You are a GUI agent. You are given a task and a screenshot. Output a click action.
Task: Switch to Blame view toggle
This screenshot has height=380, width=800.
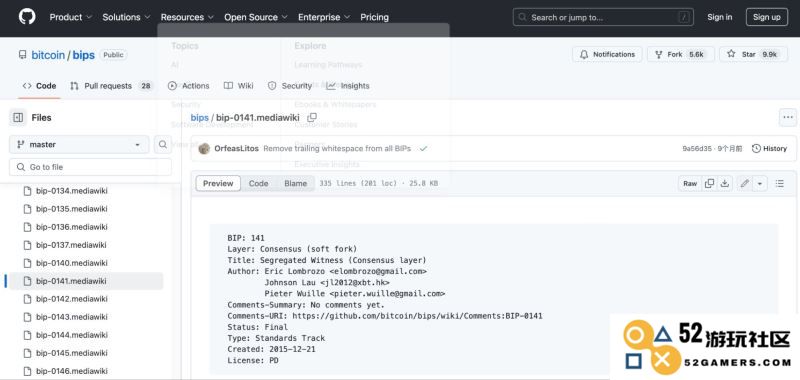295,184
